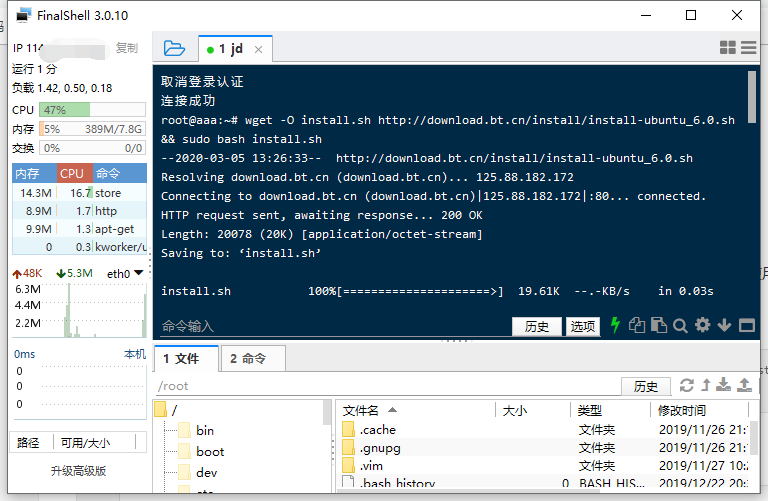
Task: Click the 复制 IP copy button
Action: (x=127, y=48)
